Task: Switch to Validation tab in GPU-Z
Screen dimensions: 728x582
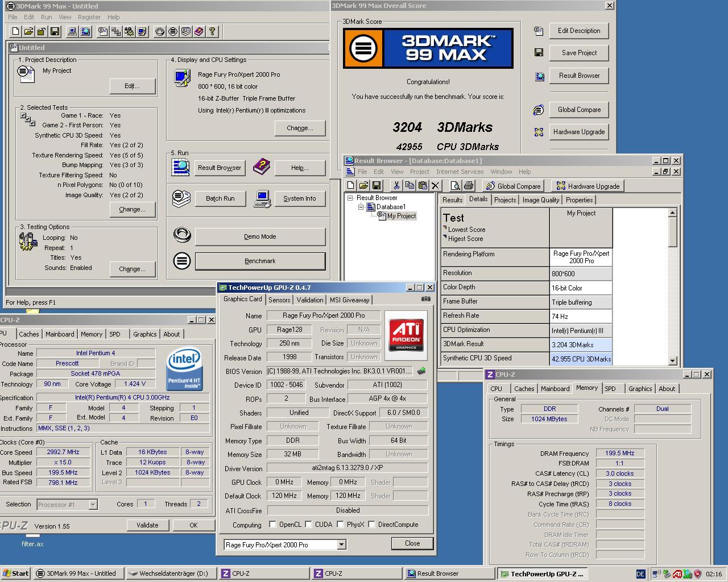Action: pyautogui.click(x=310, y=300)
